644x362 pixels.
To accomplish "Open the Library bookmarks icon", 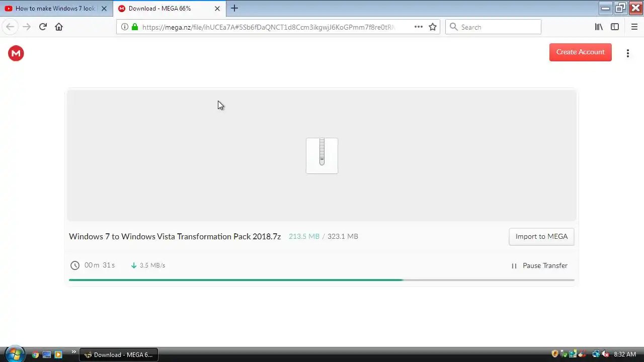I will pyautogui.click(x=599, y=27).
